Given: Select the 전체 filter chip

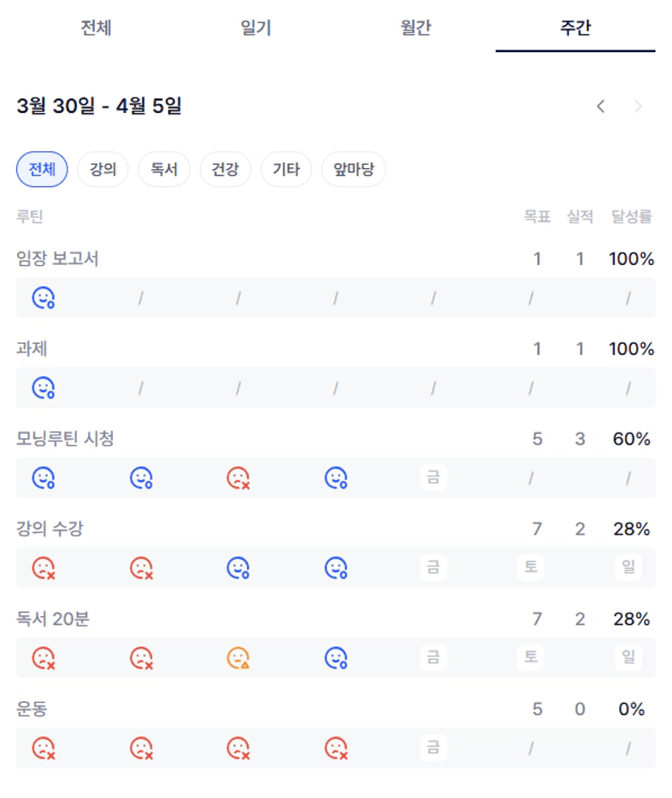Looking at the screenshot, I should [42, 170].
